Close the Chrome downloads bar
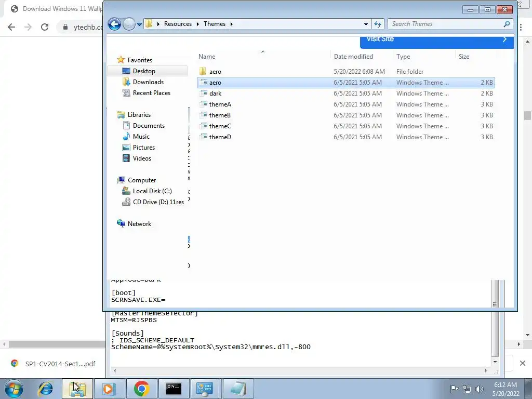532x399 pixels. tap(523, 363)
